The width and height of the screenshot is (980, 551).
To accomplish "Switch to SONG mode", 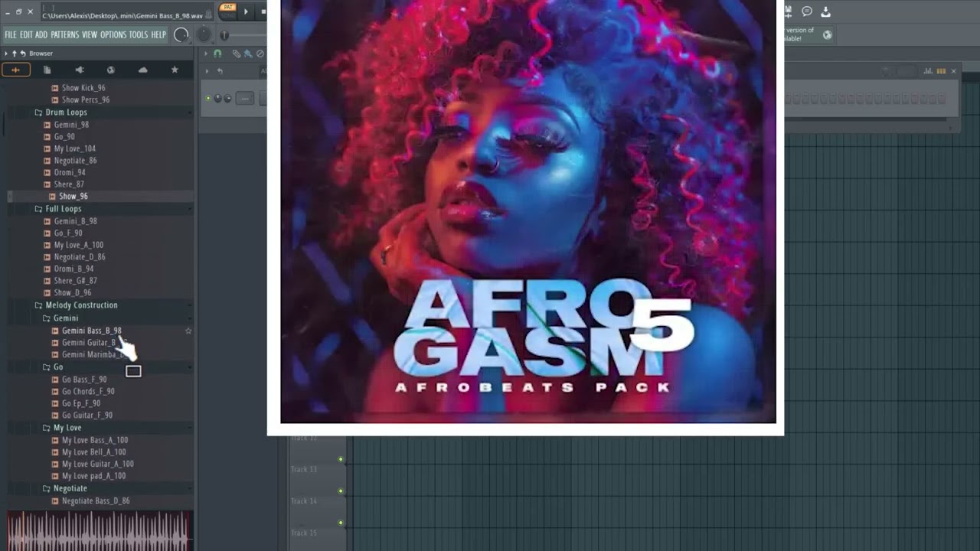I will 227,15.
